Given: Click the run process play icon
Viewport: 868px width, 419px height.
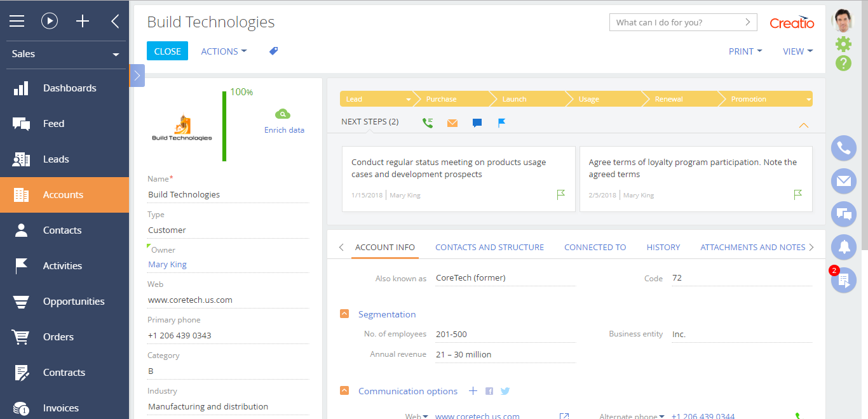Looking at the screenshot, I should [x=50, y=21].
